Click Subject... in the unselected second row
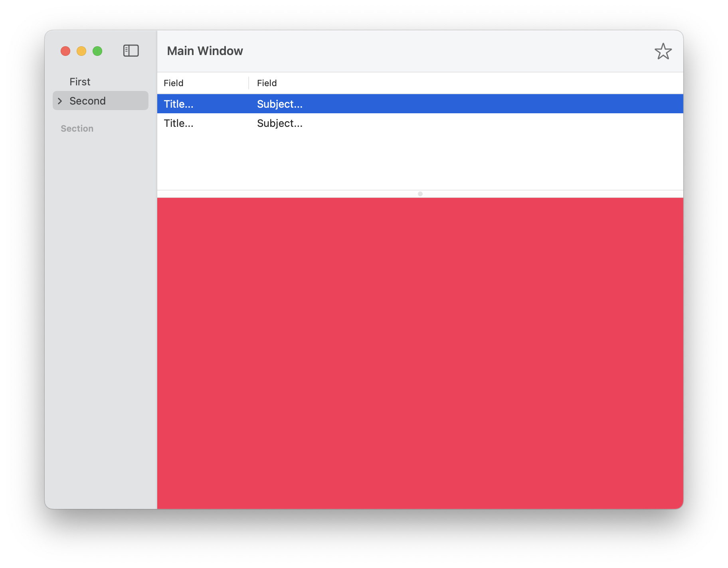 [280, 123]
